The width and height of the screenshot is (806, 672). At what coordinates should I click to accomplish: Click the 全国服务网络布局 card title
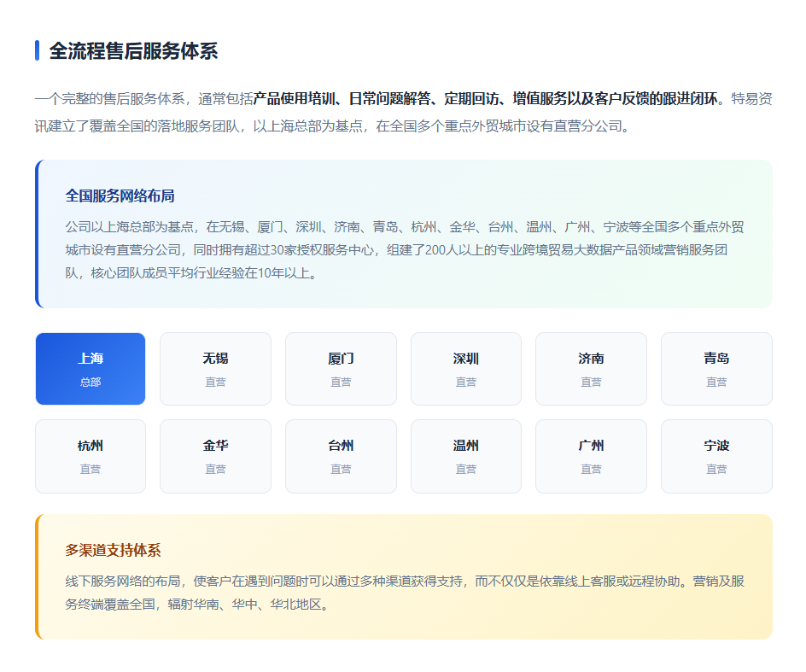120,196
